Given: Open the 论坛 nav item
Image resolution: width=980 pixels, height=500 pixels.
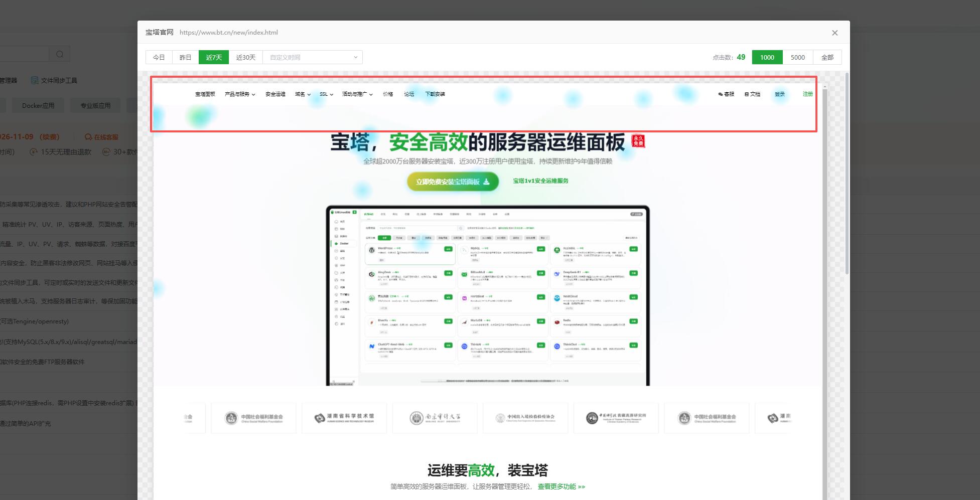Looking at the screenshot, I should coord(409,94).
